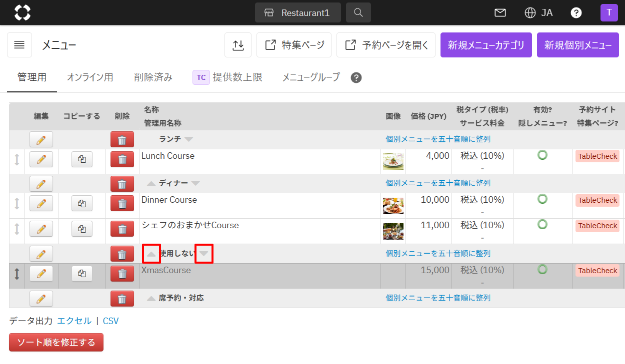The image size is (625, 364).
Task: Open the シェフのおまかせCourse image thumbnail
Action: coord(393,231)
